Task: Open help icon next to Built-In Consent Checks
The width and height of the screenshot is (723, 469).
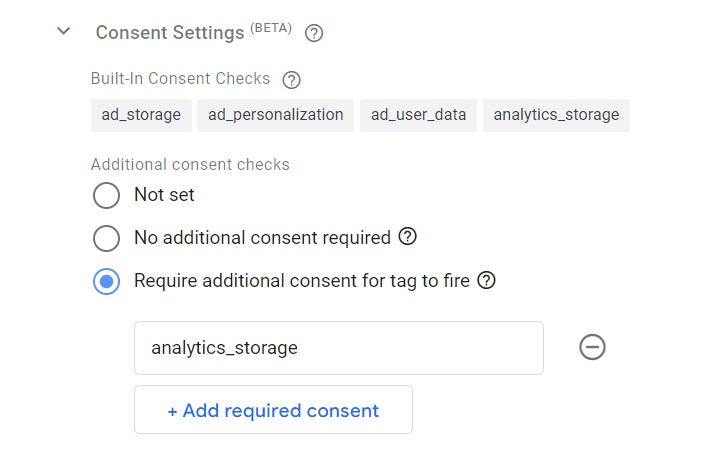Action: [291, 80]
